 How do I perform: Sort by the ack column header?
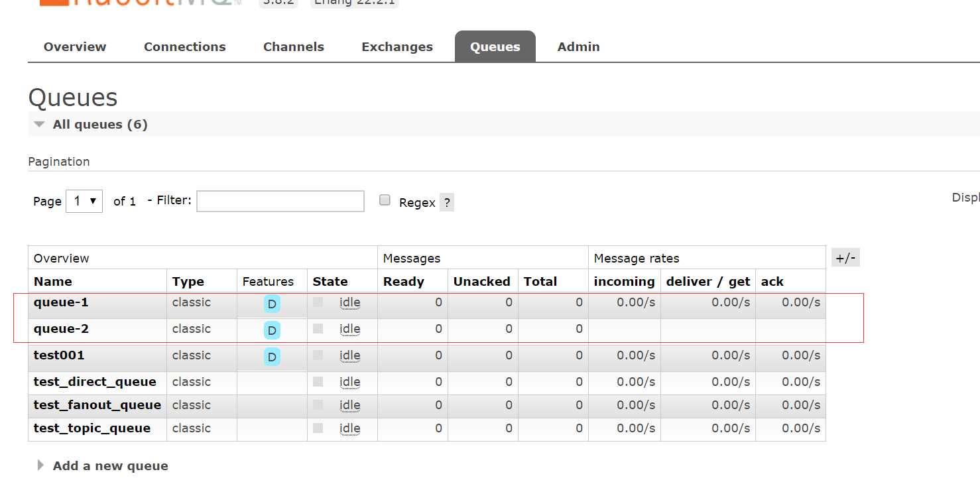pyautogui.click(x=772, y=281)
